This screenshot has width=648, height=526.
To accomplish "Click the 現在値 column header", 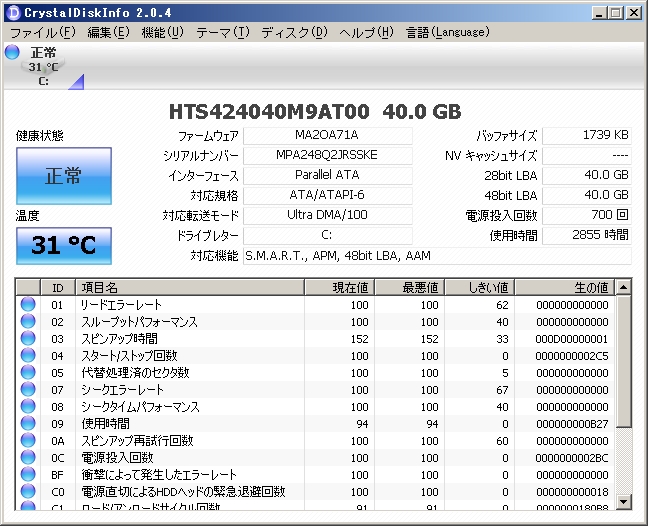I will tap(339, 287).
